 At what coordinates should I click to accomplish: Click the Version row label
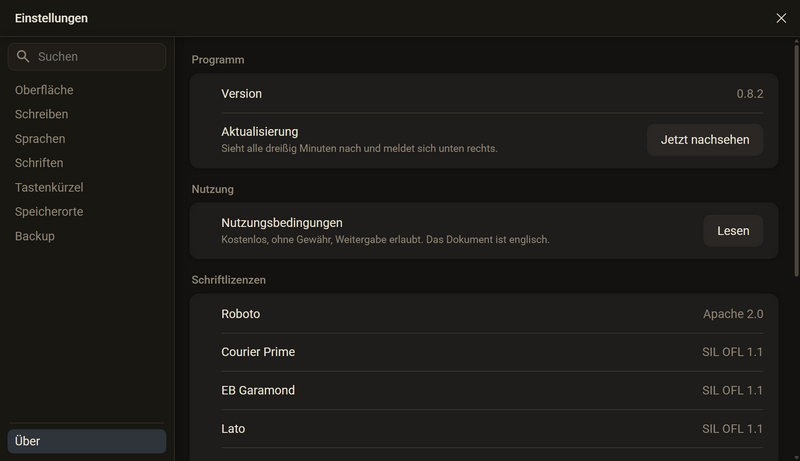241,94
